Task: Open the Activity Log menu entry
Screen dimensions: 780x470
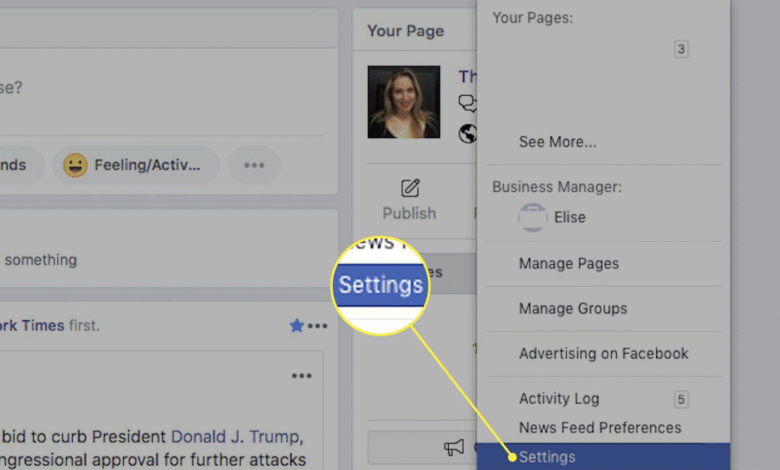Action: click(x=559, y=398)
